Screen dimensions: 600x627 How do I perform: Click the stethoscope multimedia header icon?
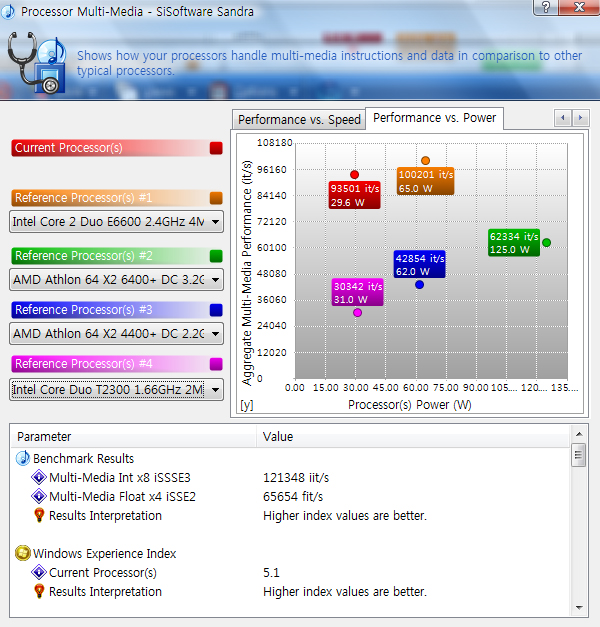37,63
